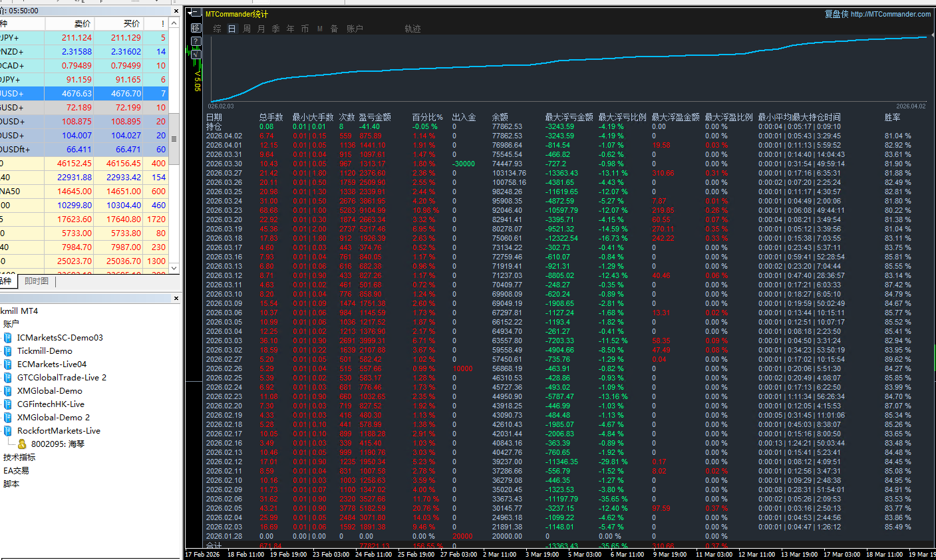The image size is (936, 560).
Task: Switch statistics to 周 weekly view
Action: coord(247,29)
